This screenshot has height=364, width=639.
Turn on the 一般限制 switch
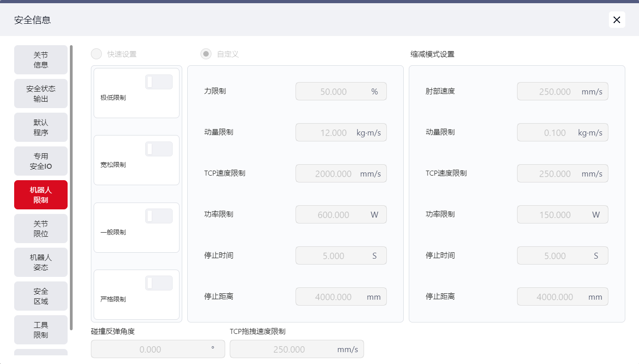coord(158,216)
